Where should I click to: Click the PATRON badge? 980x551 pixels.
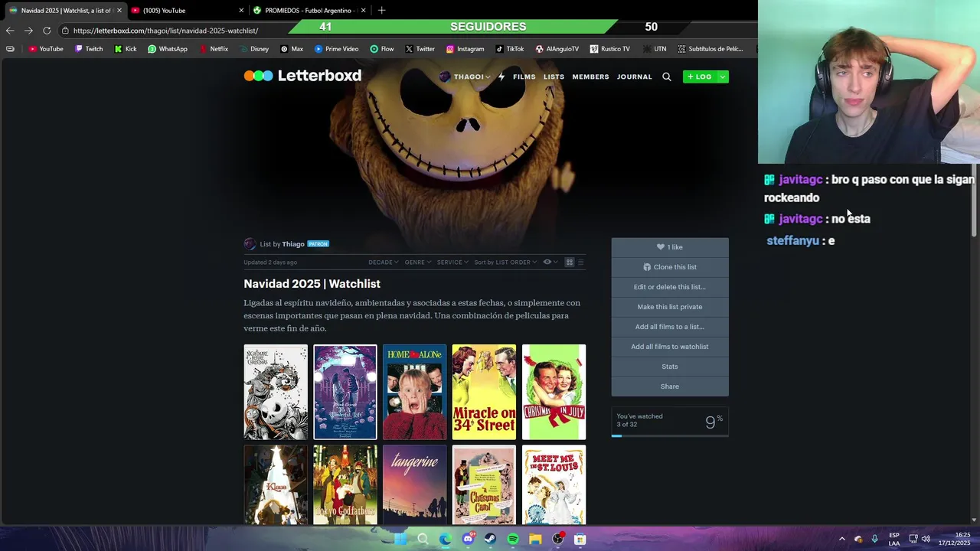click(x=318, y=244)
